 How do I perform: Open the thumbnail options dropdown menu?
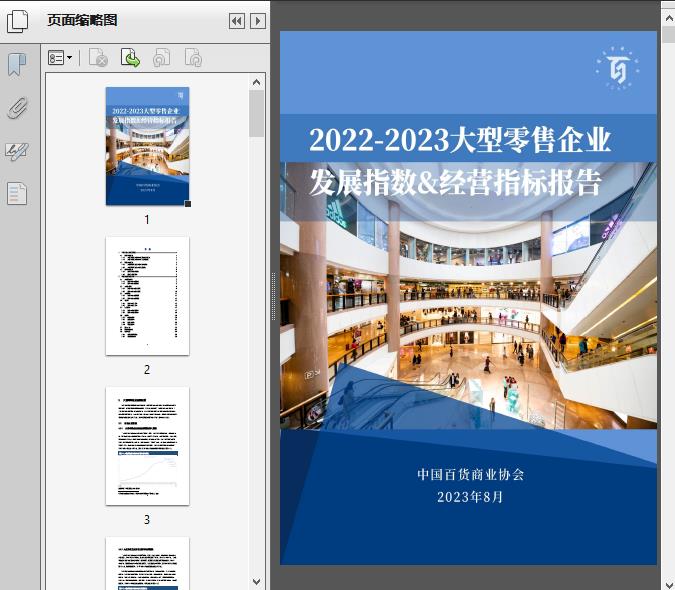[x=60, y=58]
